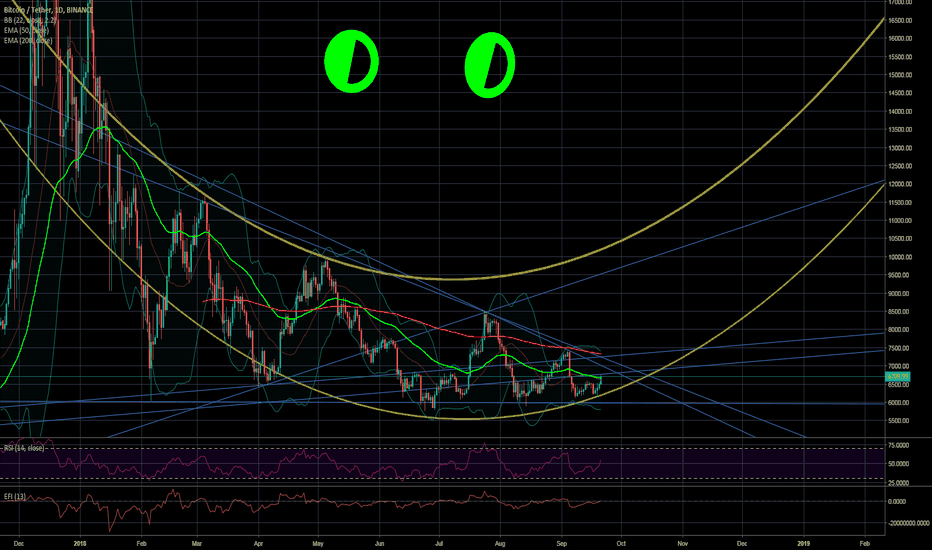The width and height of the screenshot is (932, 550).
Task: Click the 8500.00 price axis label
Action: 899,312
